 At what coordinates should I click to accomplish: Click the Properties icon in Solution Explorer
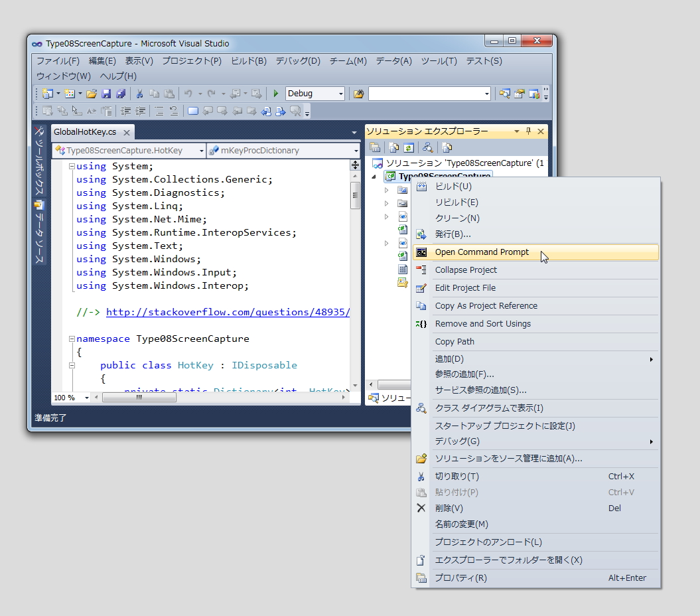(x=375, y=147)
